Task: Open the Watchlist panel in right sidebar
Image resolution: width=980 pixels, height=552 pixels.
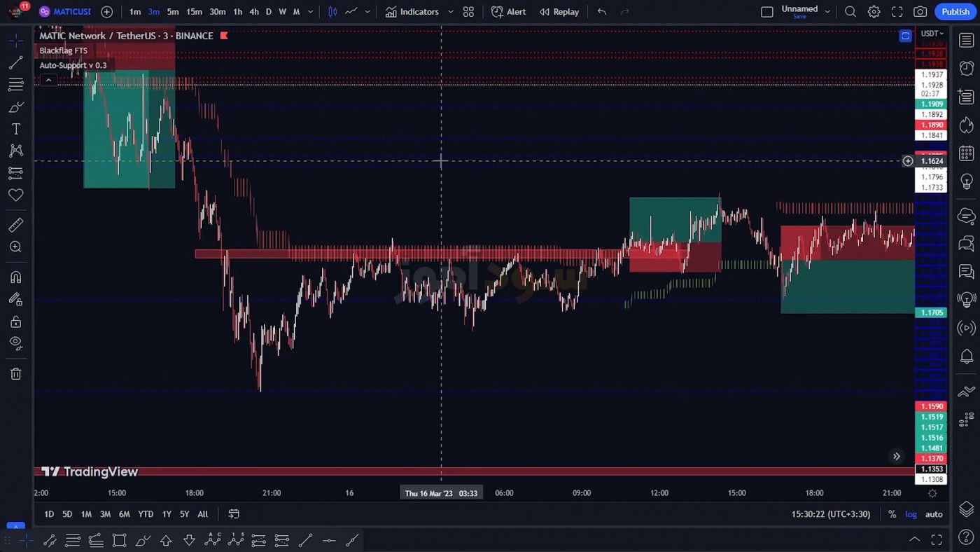Action: coord(967,41)
